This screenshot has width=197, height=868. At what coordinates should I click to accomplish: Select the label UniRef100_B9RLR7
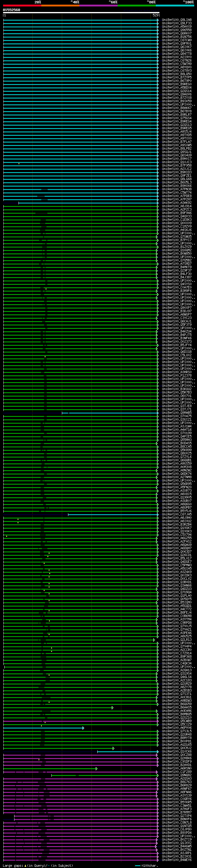[x=177, y=115]
